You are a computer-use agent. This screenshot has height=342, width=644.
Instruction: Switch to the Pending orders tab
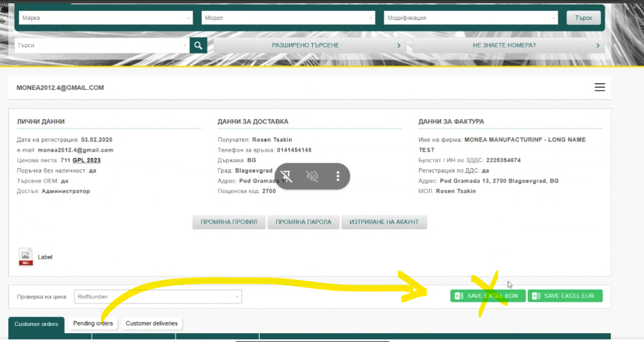click(93, 323)
